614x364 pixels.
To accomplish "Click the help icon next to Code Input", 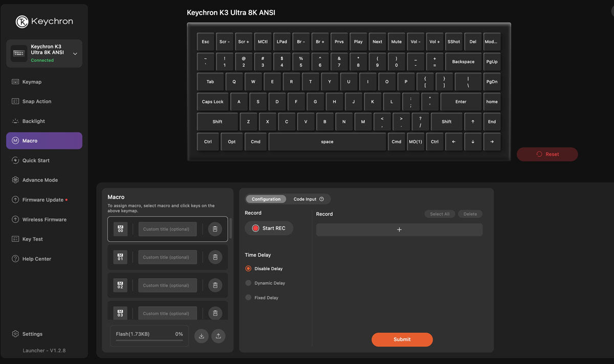I will click(321, 199).
